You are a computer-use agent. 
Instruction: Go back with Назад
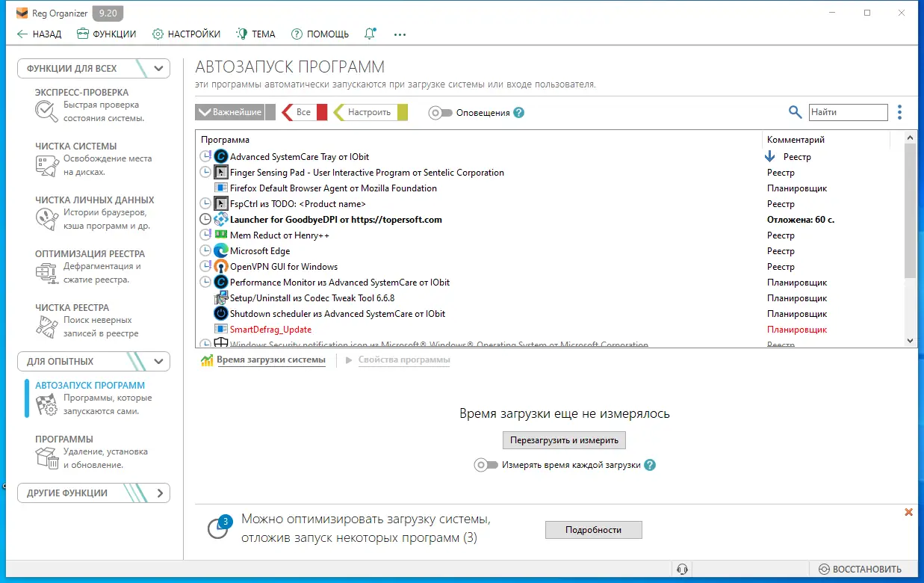[x=39, y=34]
